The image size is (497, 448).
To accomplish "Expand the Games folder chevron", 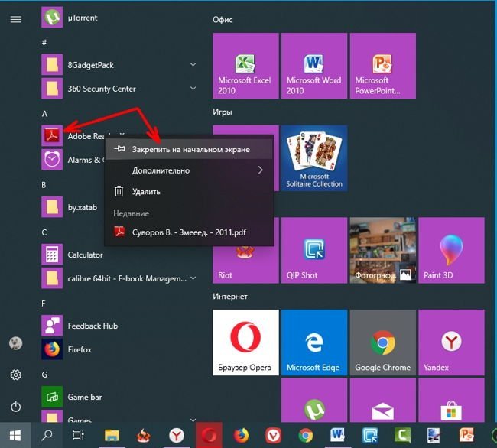I will click(193, 420).
